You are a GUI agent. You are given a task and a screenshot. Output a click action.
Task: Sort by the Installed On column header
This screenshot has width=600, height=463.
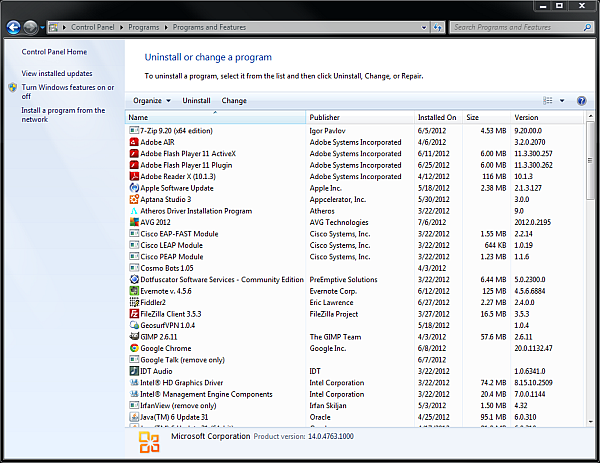[x=438, y=117]
